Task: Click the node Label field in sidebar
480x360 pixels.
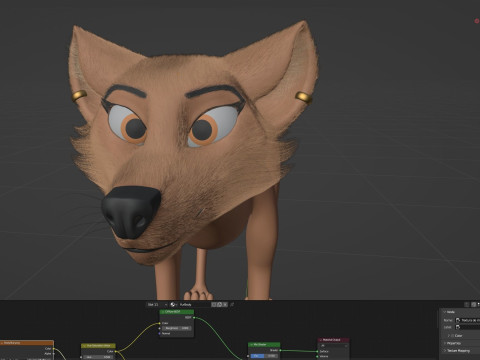Action: (x=467, y=327)
